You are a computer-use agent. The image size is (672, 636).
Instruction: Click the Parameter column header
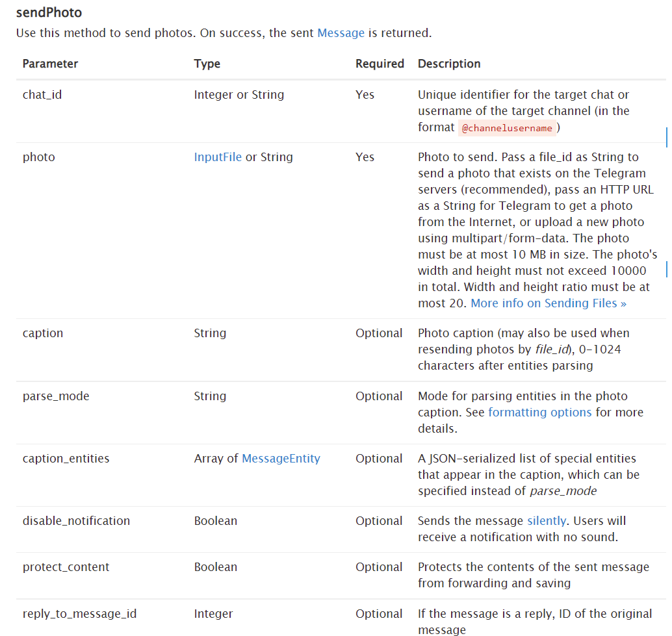[50, 64]
